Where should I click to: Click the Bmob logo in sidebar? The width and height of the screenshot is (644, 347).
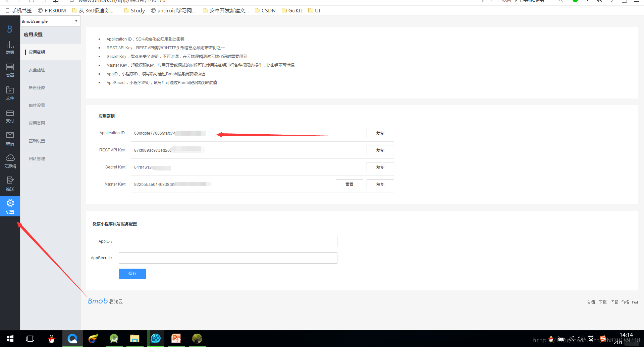click(x=10, y=29)
